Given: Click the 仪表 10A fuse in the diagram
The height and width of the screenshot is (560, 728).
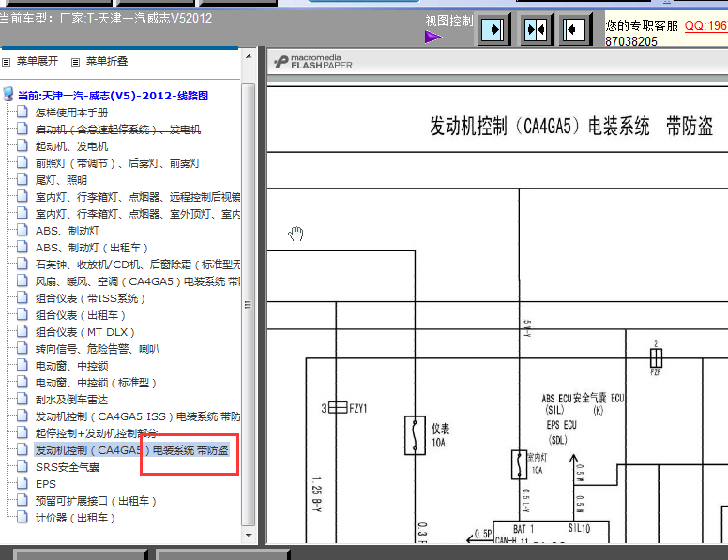Looking at the screenshot, I should pos(415,435).
